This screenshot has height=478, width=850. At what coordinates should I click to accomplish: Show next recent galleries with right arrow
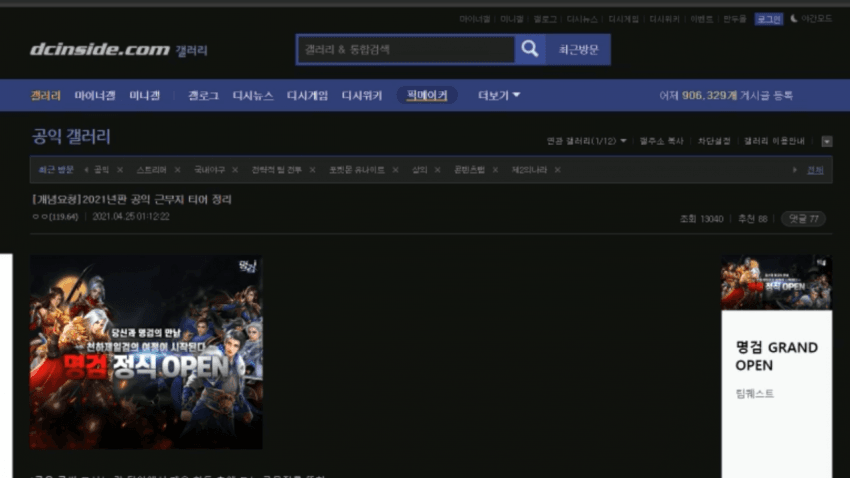tap(795, 170)
